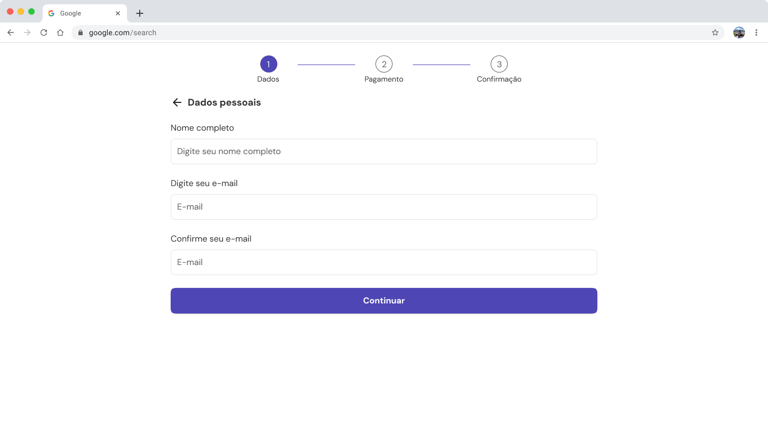Viewport: 768px width, 433px height.
Task: Click the browser back navigation arrow
Action: tap(11, 33)
